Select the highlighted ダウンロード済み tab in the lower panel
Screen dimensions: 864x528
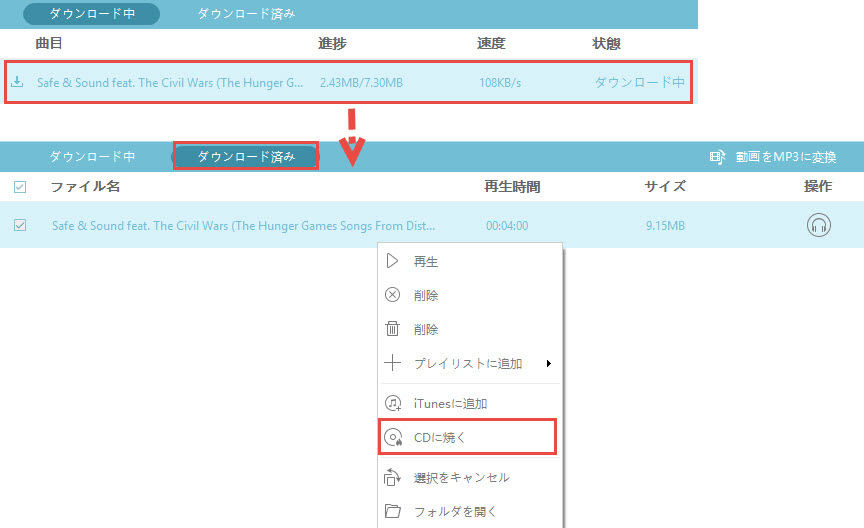point(246,157)
